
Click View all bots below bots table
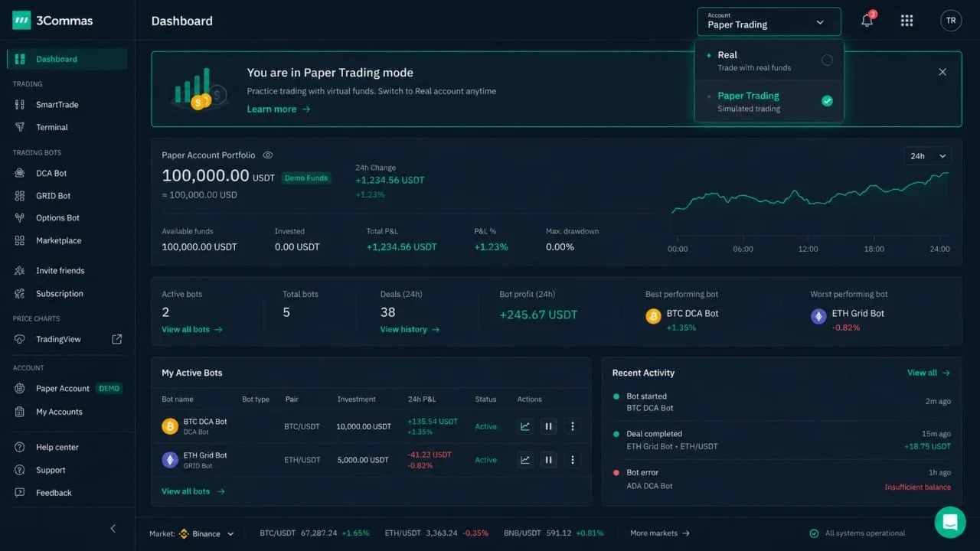pyautogui.click(x=193, y=491)
